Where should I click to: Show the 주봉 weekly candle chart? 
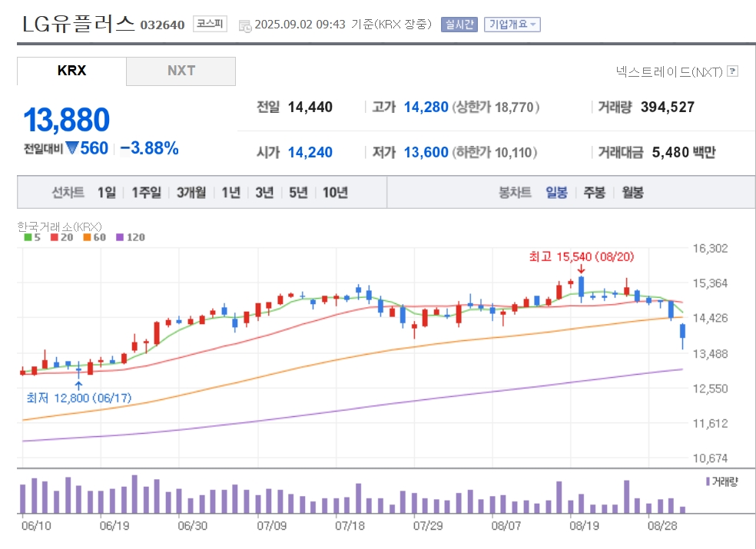pyautogui.click(x=595, y=193)
